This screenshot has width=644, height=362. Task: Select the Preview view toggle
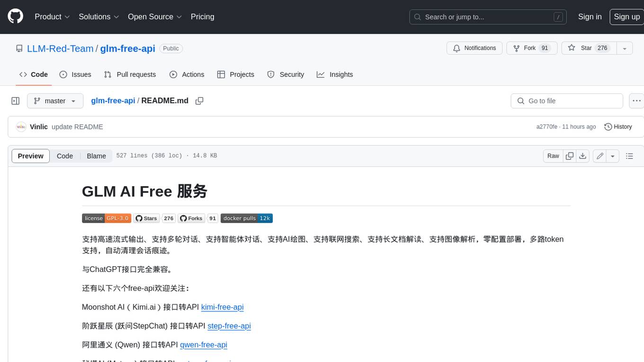point(31,156)
